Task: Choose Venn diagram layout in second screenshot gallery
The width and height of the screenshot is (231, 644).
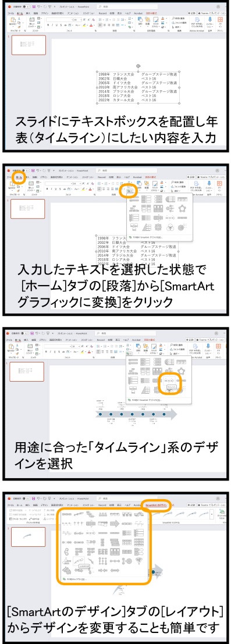Action: pos(169,227)
